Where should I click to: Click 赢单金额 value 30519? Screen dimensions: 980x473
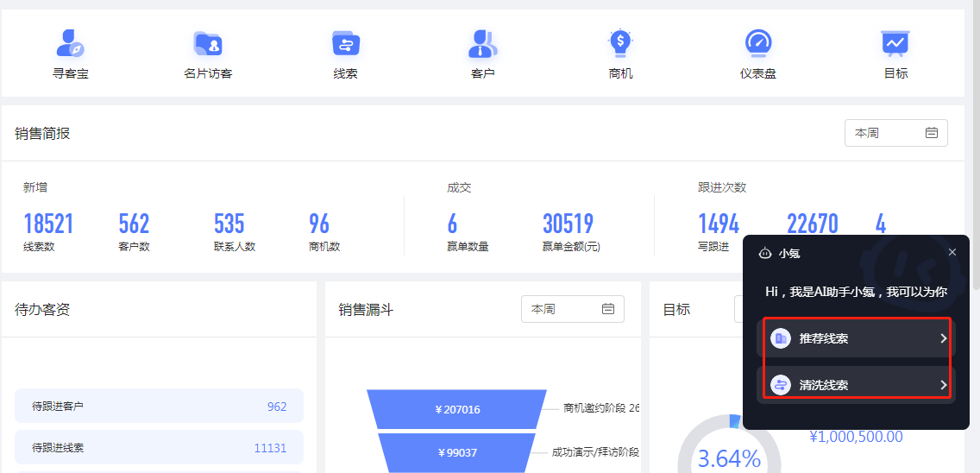(568, 224)
